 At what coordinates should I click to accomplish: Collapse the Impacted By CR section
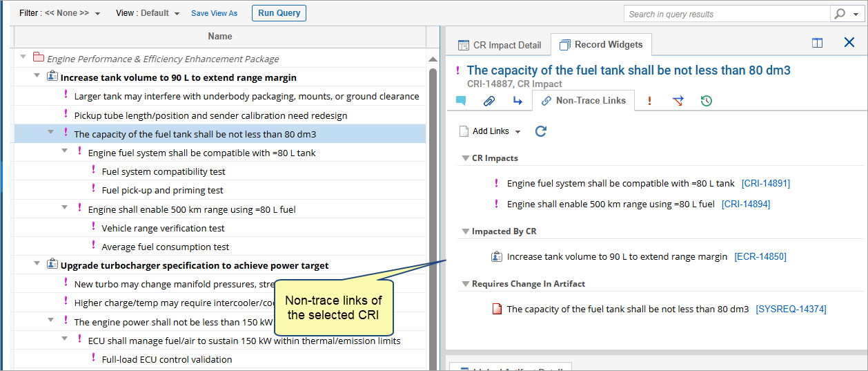[465, 231]
